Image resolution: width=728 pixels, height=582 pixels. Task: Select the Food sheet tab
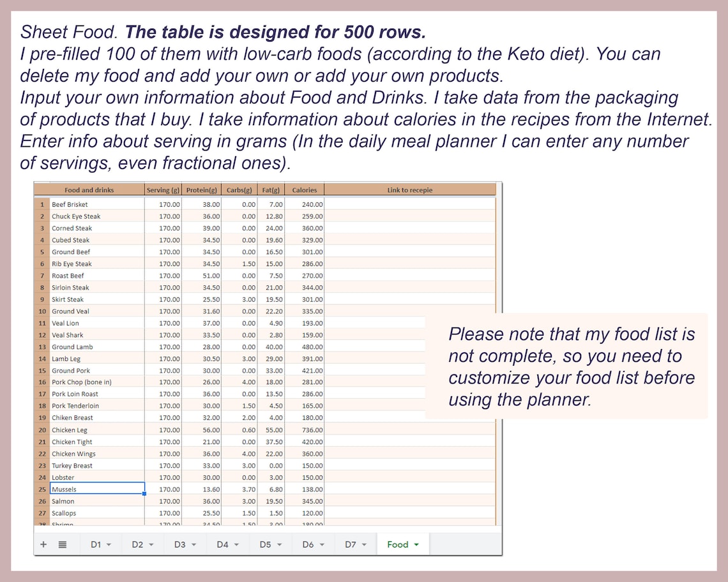[x=396, y=544]
